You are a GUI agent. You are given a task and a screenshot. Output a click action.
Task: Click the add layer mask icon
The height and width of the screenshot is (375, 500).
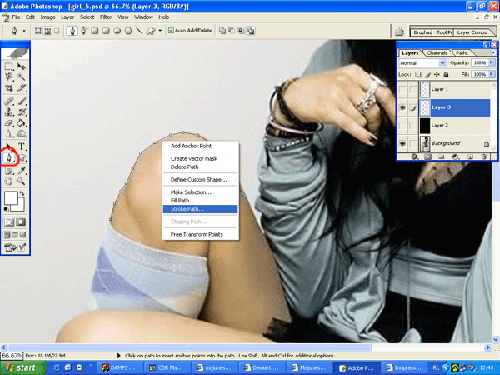[428, 156]
